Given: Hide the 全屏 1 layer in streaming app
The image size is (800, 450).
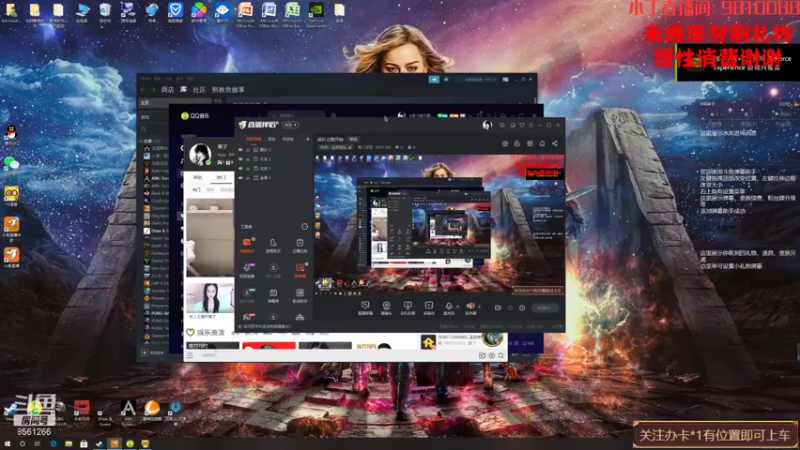Looking at the screenshot, I should [240, 178].
